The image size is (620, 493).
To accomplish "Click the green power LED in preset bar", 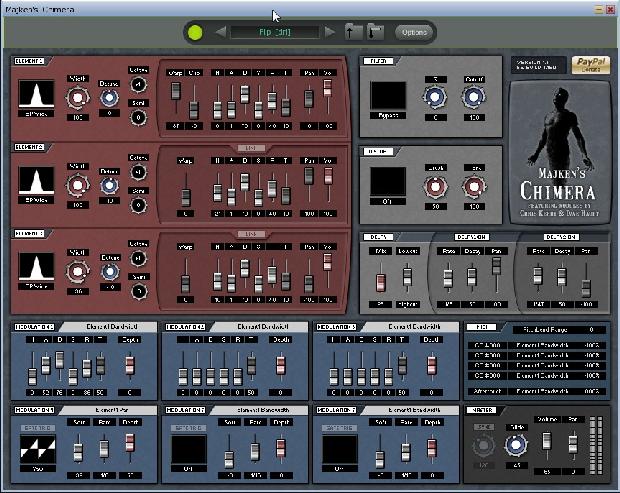I will (195, 33).
